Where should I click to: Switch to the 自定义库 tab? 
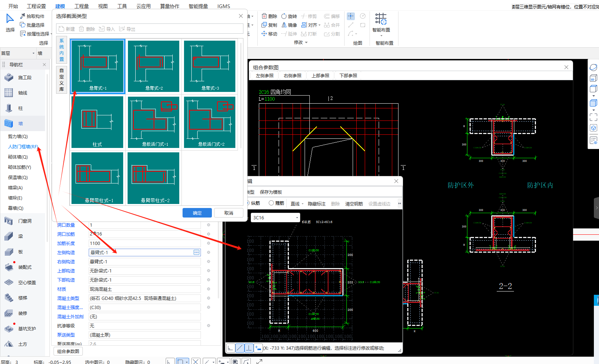click(x=62, y=79)
